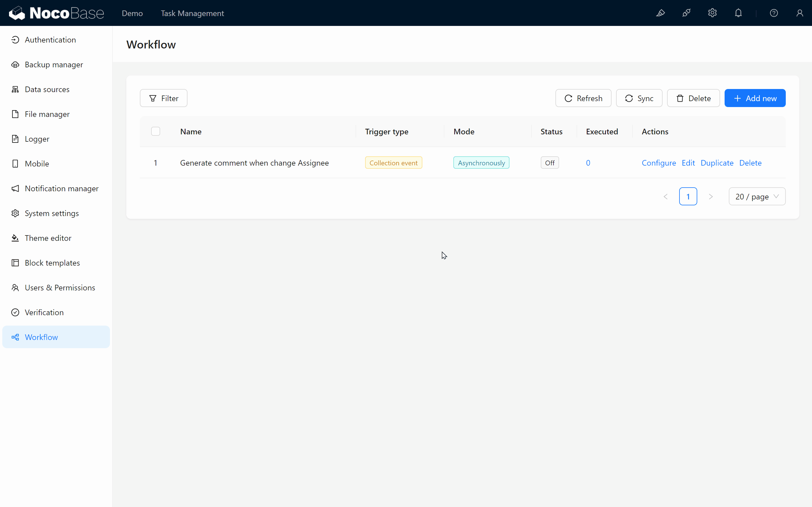Open the UI editor highlighter icon
Viewport: 812px width, 507px height.
660,13
